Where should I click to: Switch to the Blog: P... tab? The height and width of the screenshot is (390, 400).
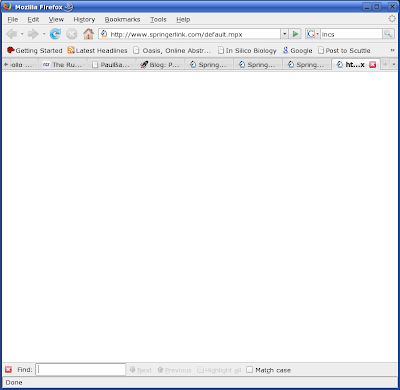pos(160,65)
